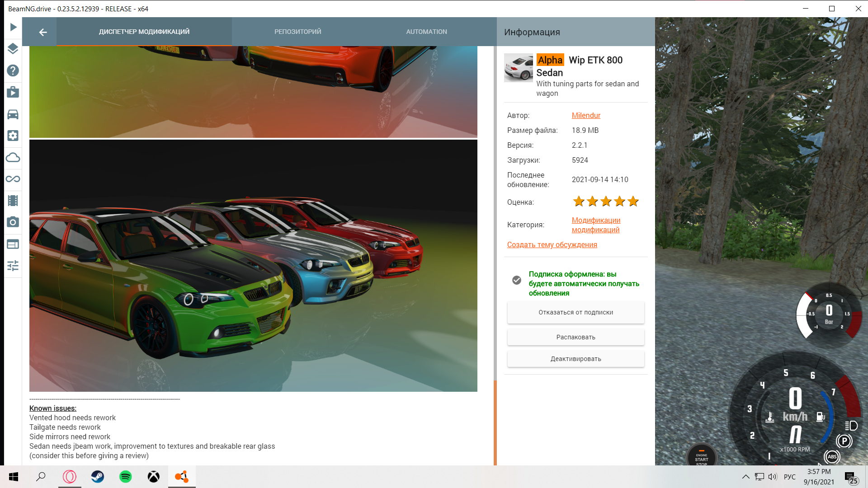Click the infinity loop icon in sidebar
This screenshot has height=488, width=868.
click(x=13, y=179)
